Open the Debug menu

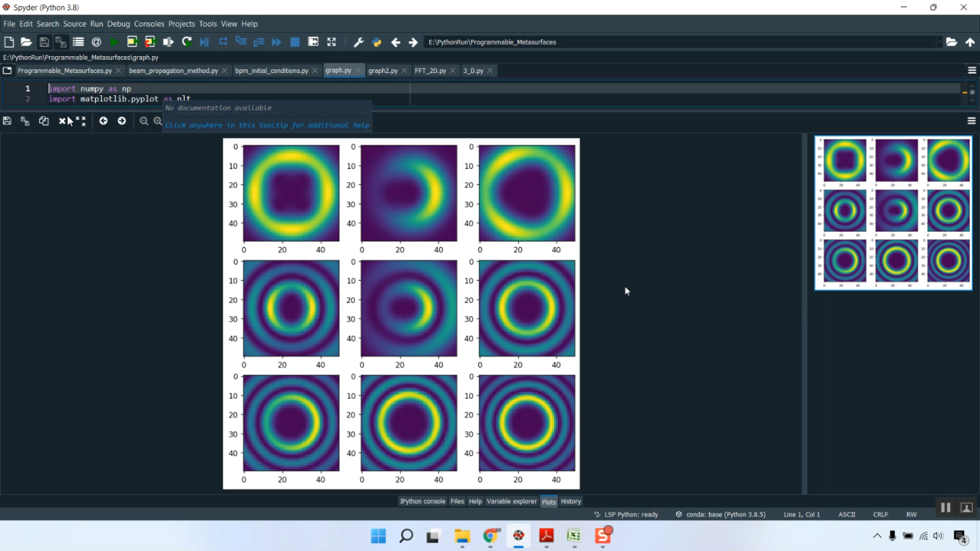coord(118,24)
